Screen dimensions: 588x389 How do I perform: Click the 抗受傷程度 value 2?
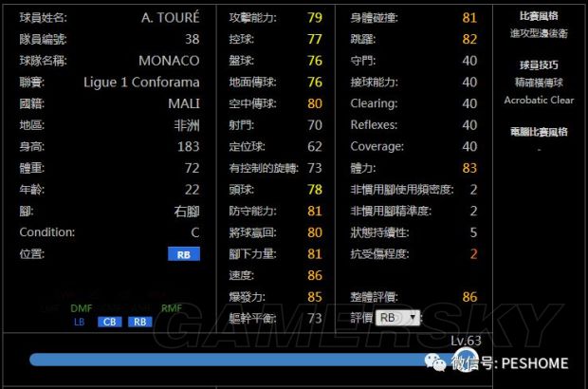pos(473,254)
